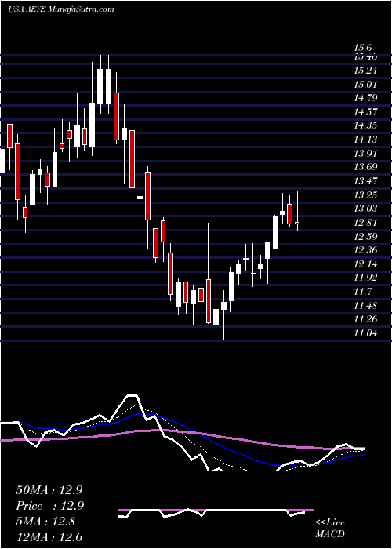The image size is (392, 549).
Task: Click the 12.36 price axis label
Action: click(365, 250)
